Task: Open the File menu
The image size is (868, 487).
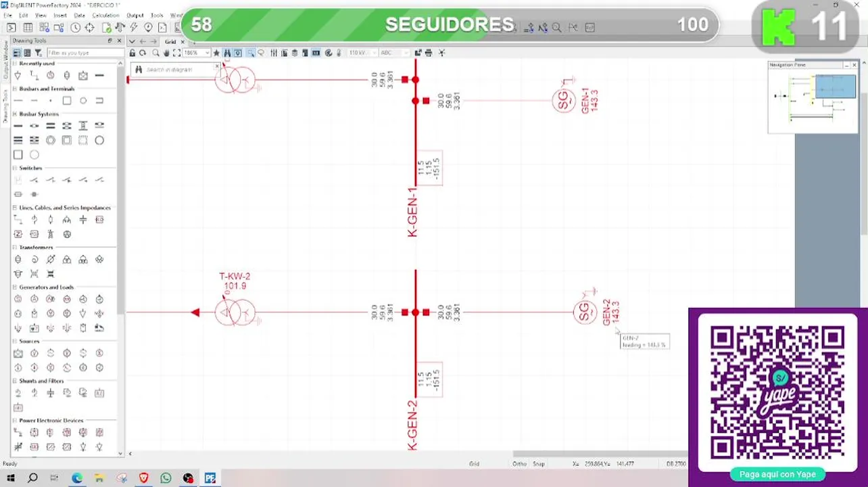Action: coord(7,15)
